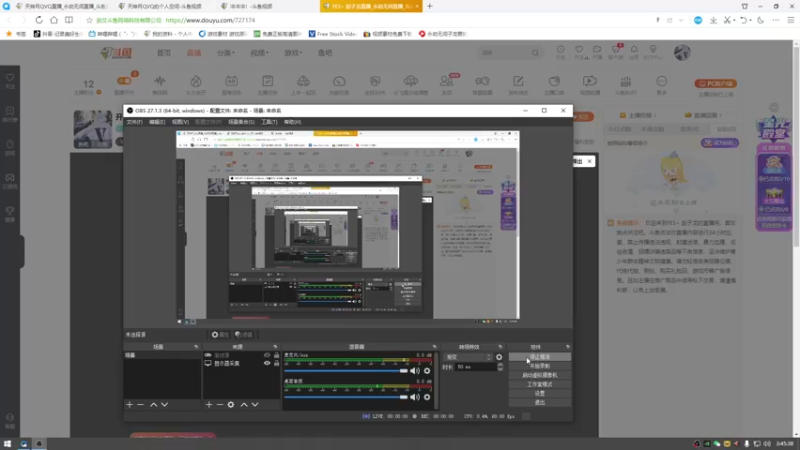Click the 启动虚拟摄像机 virtual camera button
Image resolution: width=800 pixels, height=450 pixels.
[x=540, y=375]
